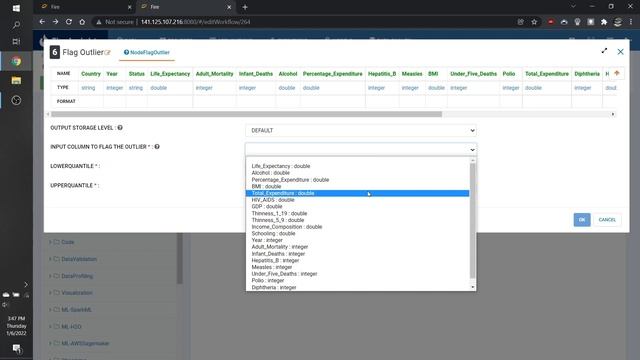Open Windows search from taskbar
Screen dimensions: 640x360
click(16, 25)
